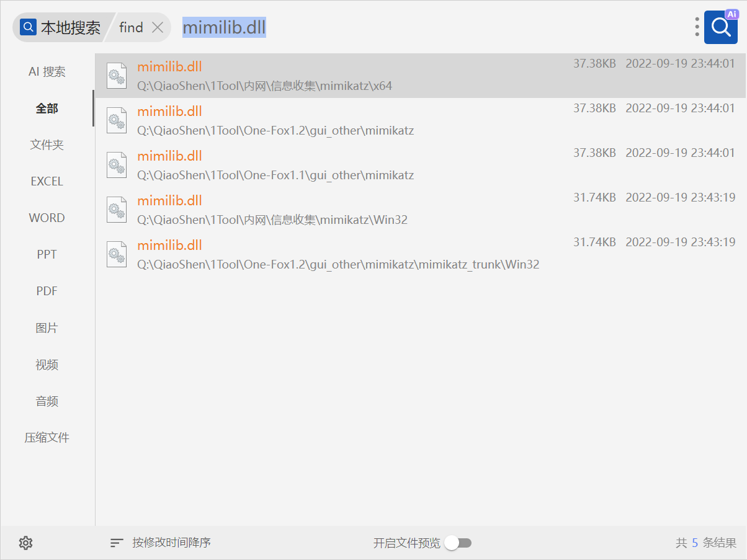Filter results by 文件夹 category

click(47, 145)
